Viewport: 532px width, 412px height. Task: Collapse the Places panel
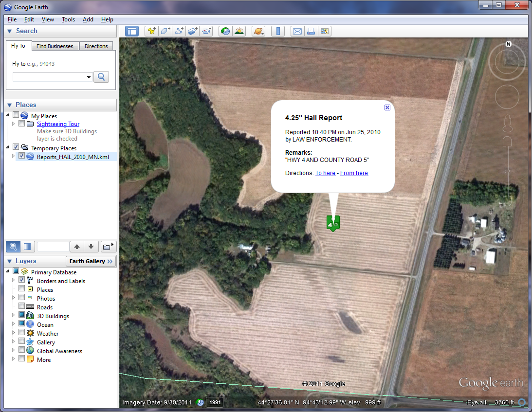(x=10, y=105)
